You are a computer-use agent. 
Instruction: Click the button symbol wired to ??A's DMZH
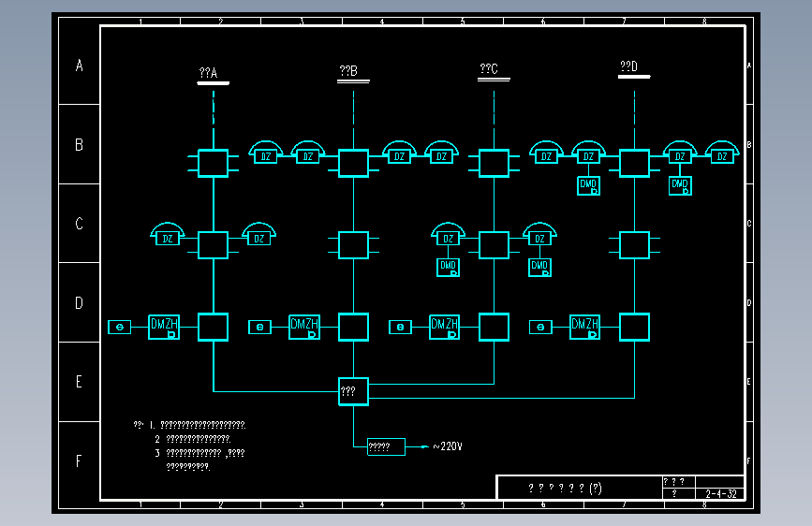pyautogui.click(x=120, y=328)
